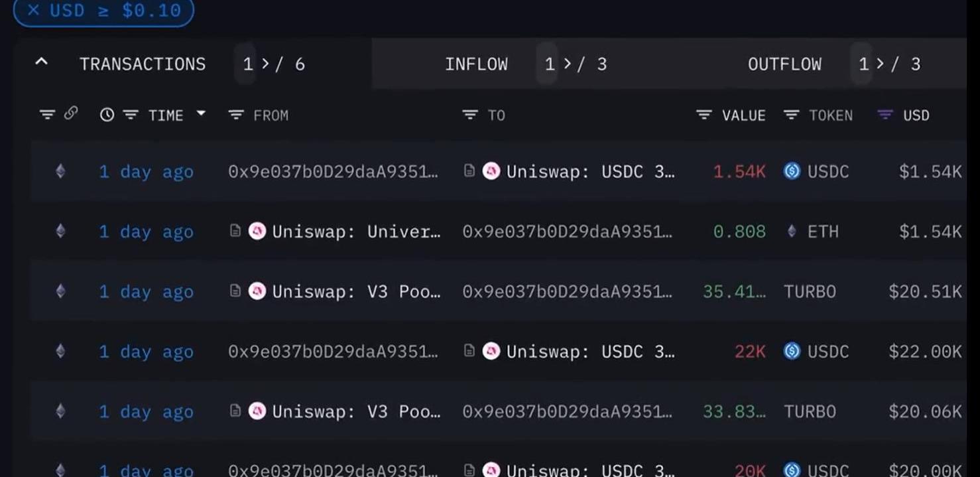Switch to the INFLOW tab
The width and height of the screenshot is (980, 477).
click(476, 64)
